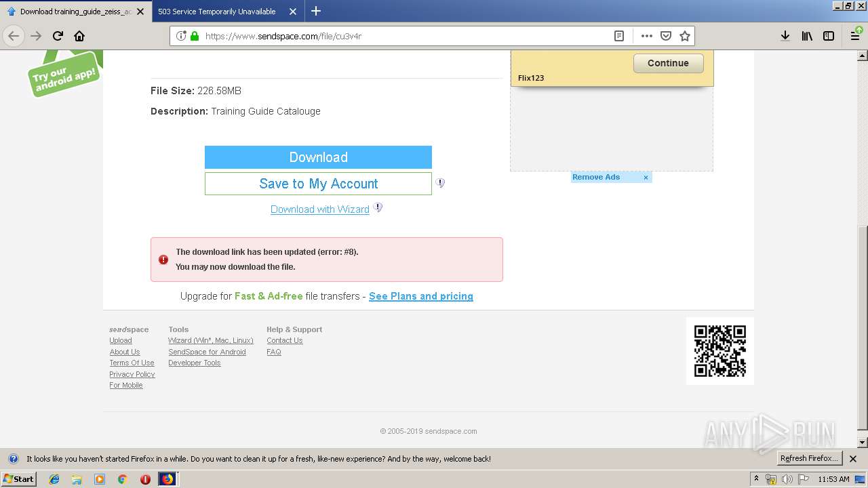Open Download with Wizard link
This screenshot has width=868, height=488.
click(x=320, y=209)
